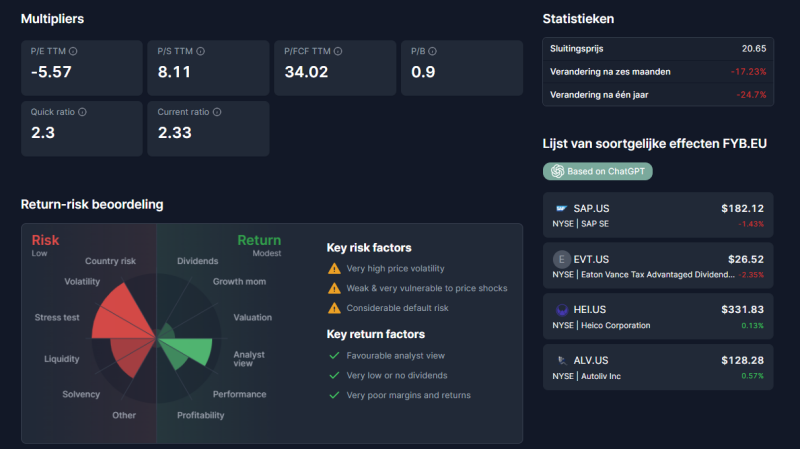Click info icon beside P/S TTM
800x449 pixels.
pos(201,51)
